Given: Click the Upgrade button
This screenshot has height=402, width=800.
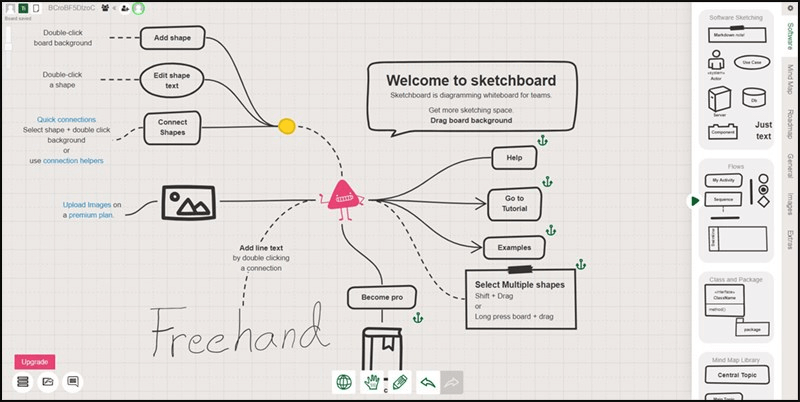Looking at the screenshot, I should (x=34, y=361).
